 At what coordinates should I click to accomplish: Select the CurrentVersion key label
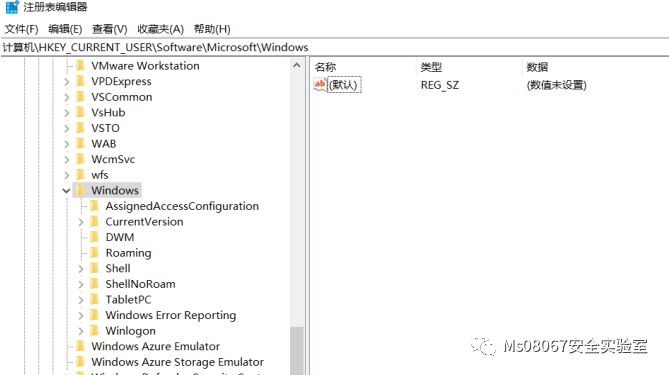point(144,221)
